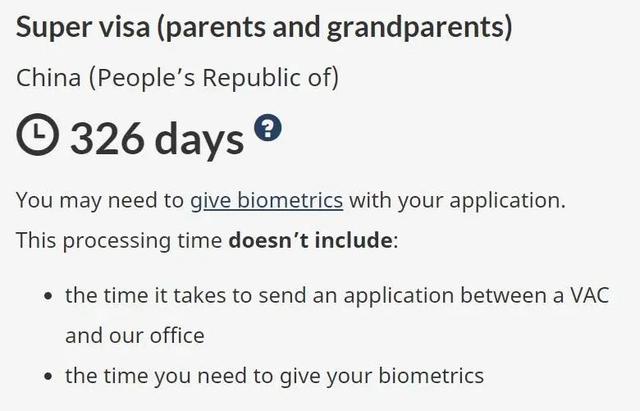Image resolution: width=640 pixels, height=411 pixels.
Task: Click the word grandparents in the heading
Action: coord(419,26)
